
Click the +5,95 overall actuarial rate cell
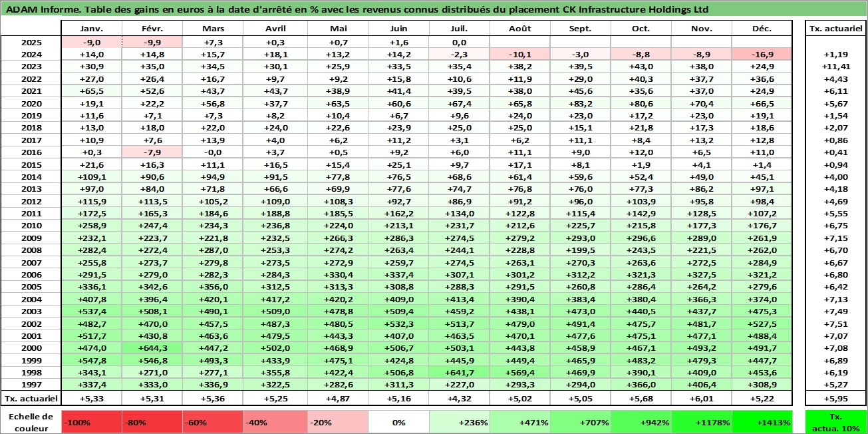point(835,398)
